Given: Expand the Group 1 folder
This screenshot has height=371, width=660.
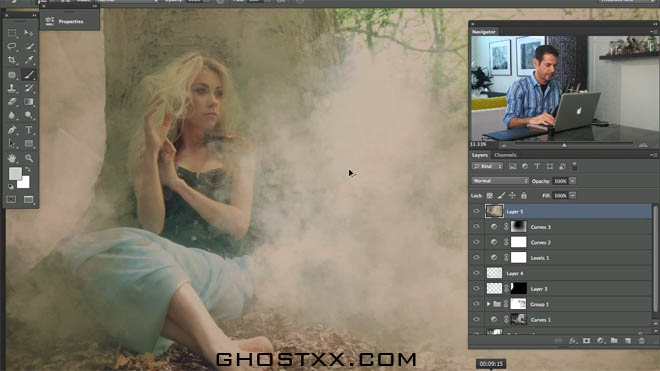Looking at the screenshot, I should (x=488, y=304).
